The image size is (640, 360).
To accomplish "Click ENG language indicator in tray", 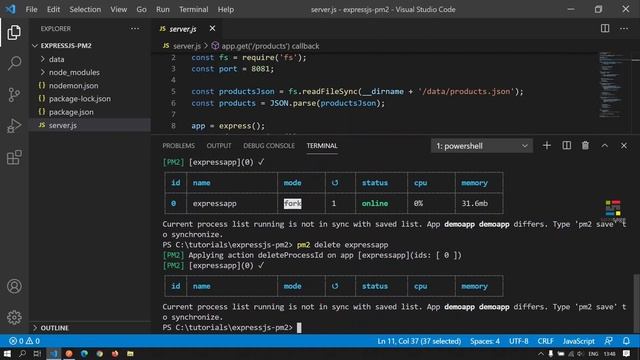I will point(593,354).
